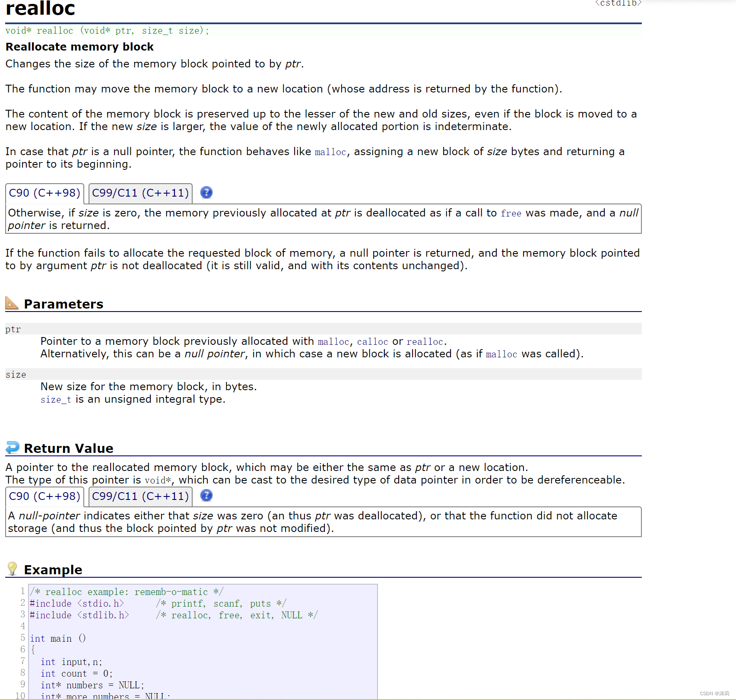Click the Return Value arrow icon

tap(12, 447)
